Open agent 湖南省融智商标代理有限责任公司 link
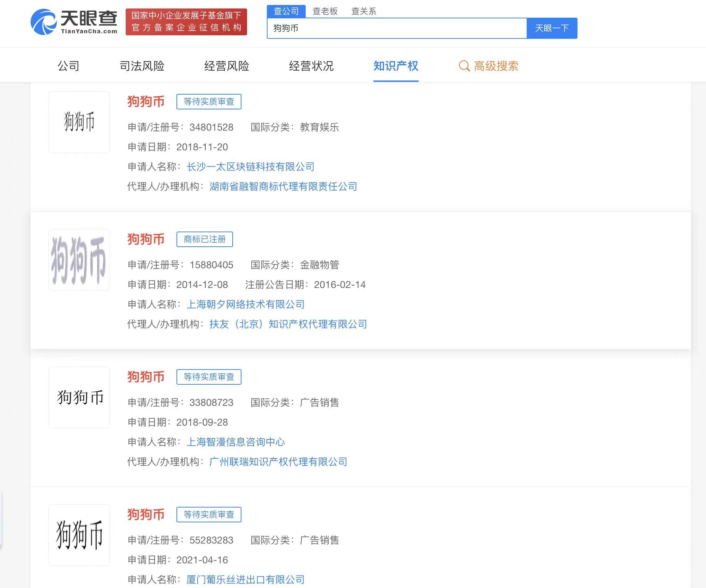 point(283,186)
